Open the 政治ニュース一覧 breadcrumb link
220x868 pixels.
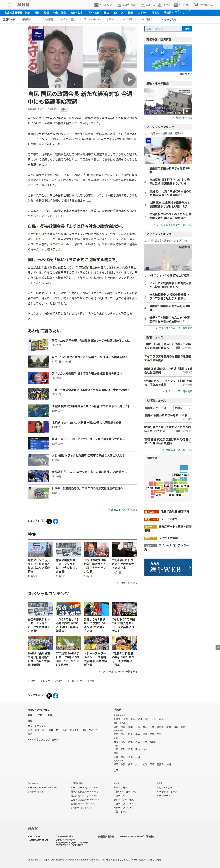[x=65, y=681]
